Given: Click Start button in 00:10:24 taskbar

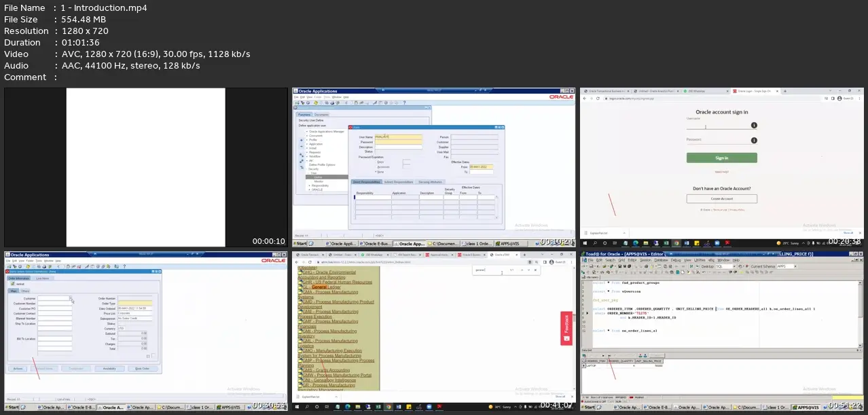Looking at the screenshot, I should [301, 243].
